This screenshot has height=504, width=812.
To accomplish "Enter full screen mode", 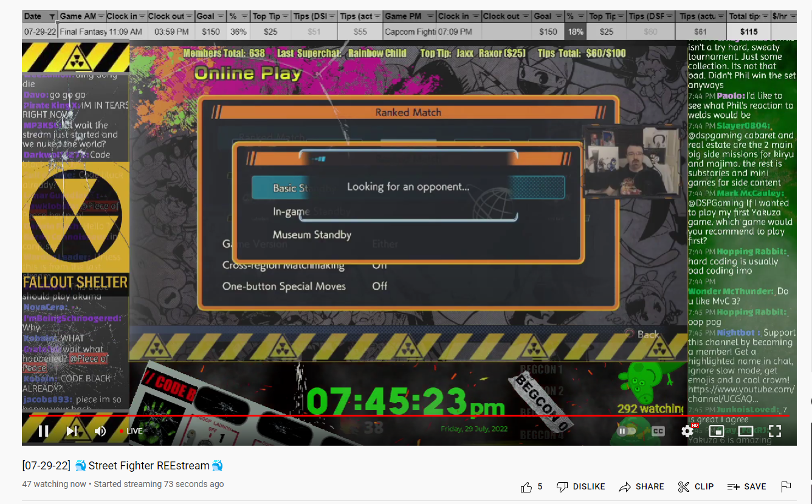I will coord(774,431).
